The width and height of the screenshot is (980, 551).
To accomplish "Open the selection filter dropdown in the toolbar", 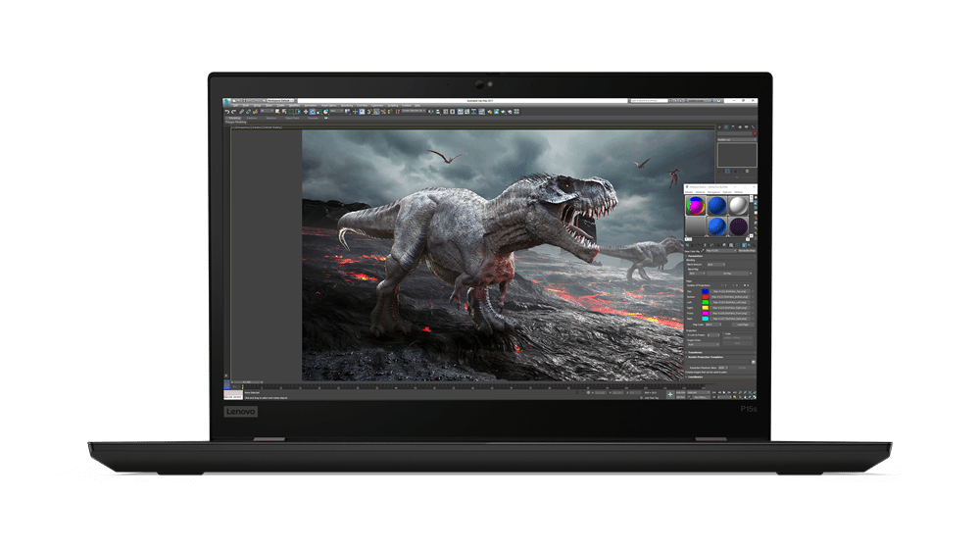I will point(267,112).
